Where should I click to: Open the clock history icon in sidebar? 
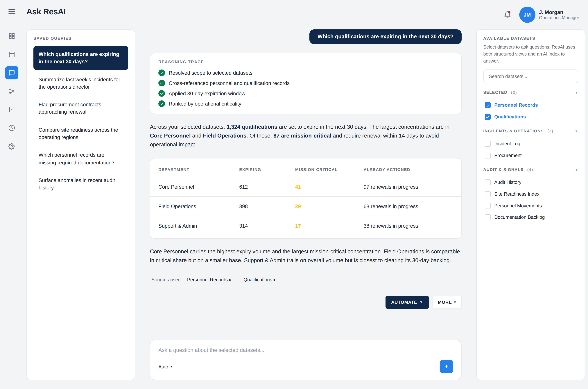point(12,128)
